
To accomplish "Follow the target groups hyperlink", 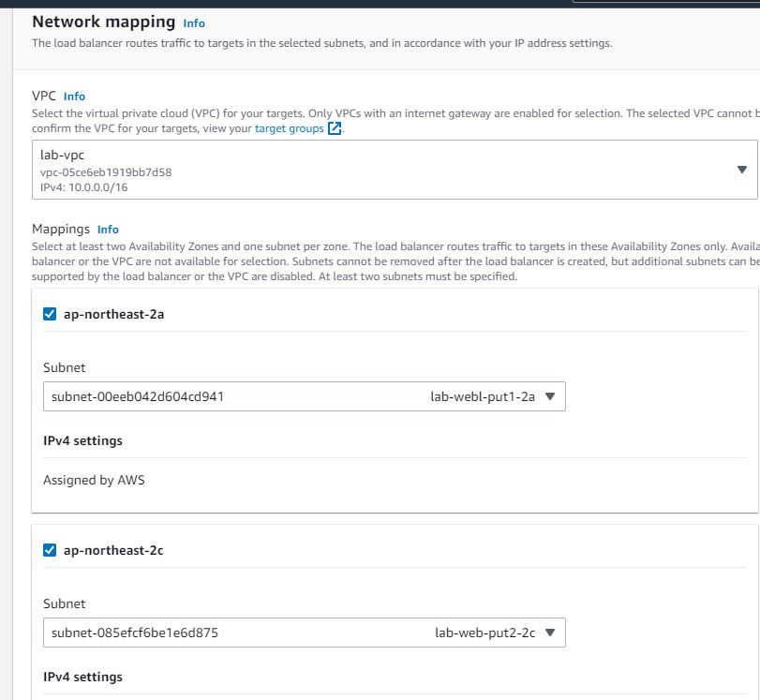I will [x=289, y=128].
